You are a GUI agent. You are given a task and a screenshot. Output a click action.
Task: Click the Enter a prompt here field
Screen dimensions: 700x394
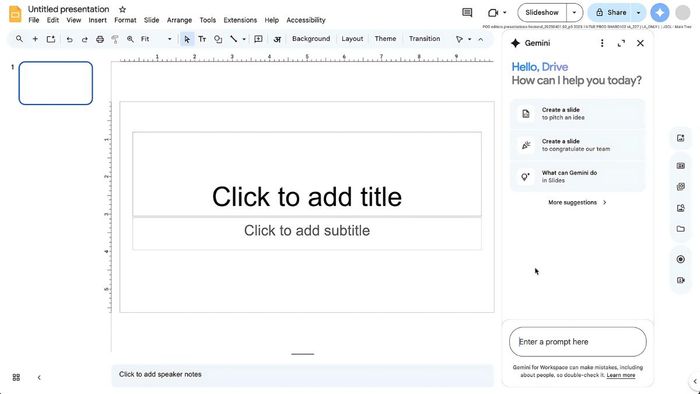[x=578, y=342]
